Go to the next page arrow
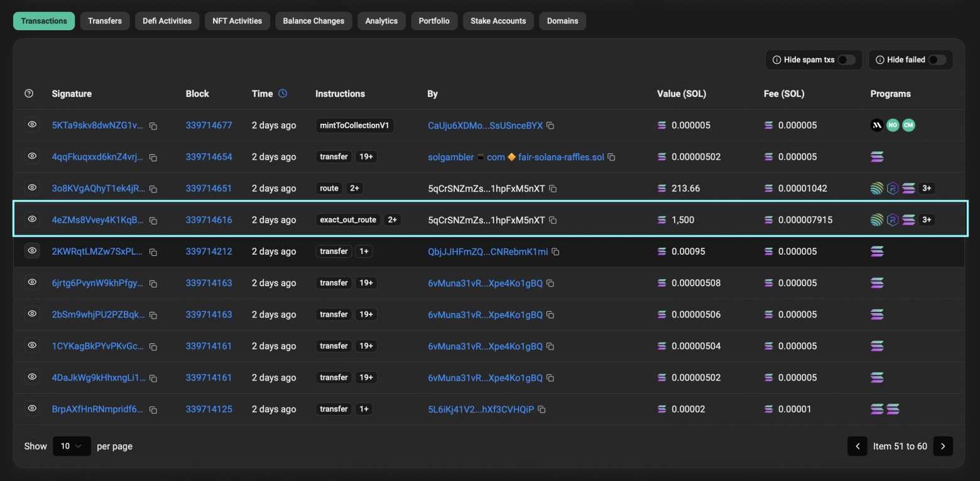The image size is (980, 481). pyautogui.click(x=943, y=446)
